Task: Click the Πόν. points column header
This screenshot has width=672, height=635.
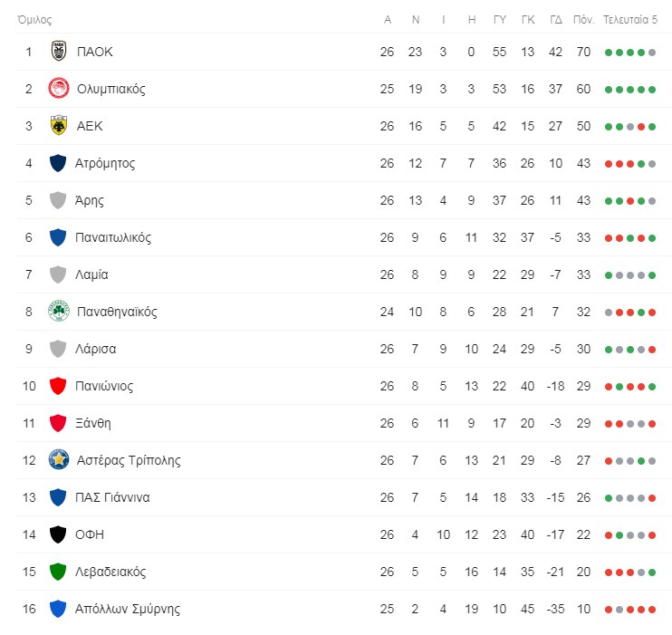Action: [583, 20]
